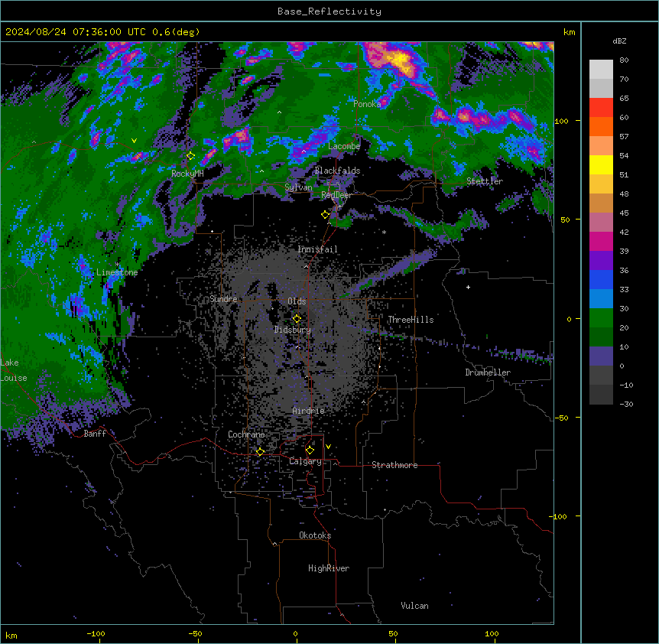The height and width of the screenshot is (644, 659).
Task: Click the asterisk marker east of Innisfail
Action: [x=384, y=232]
